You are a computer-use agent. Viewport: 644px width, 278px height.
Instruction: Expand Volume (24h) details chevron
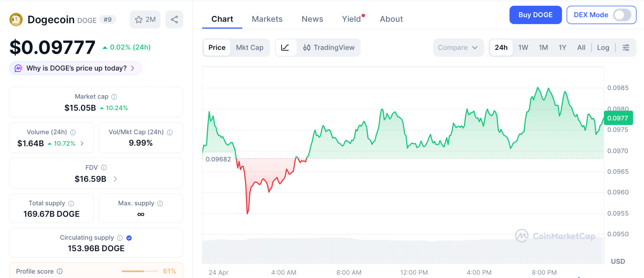(82, 143)
